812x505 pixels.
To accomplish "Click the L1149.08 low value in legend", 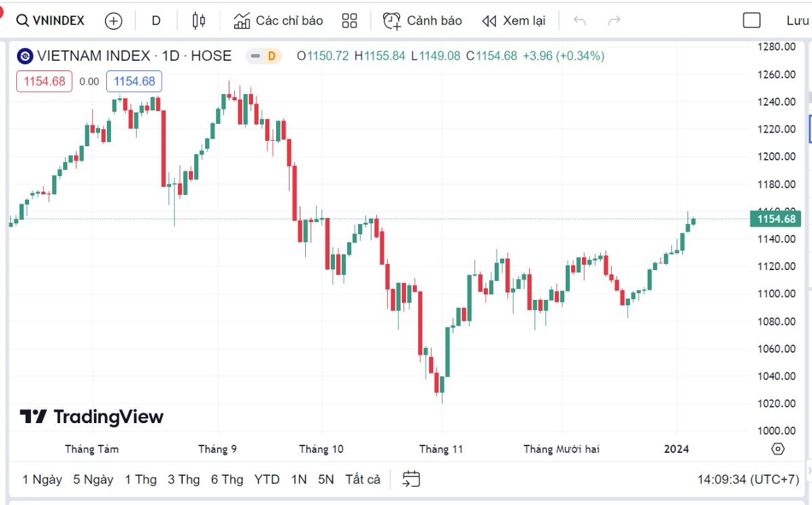I will (436, 56).
